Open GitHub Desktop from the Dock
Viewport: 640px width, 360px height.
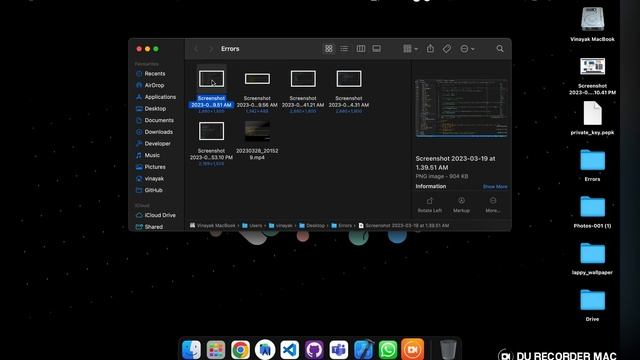[314, 350]
